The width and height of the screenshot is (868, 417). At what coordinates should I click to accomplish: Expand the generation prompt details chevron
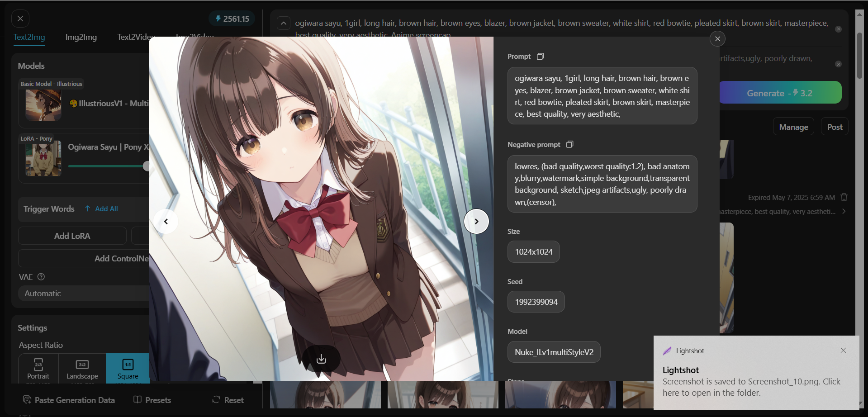point(844,212)
